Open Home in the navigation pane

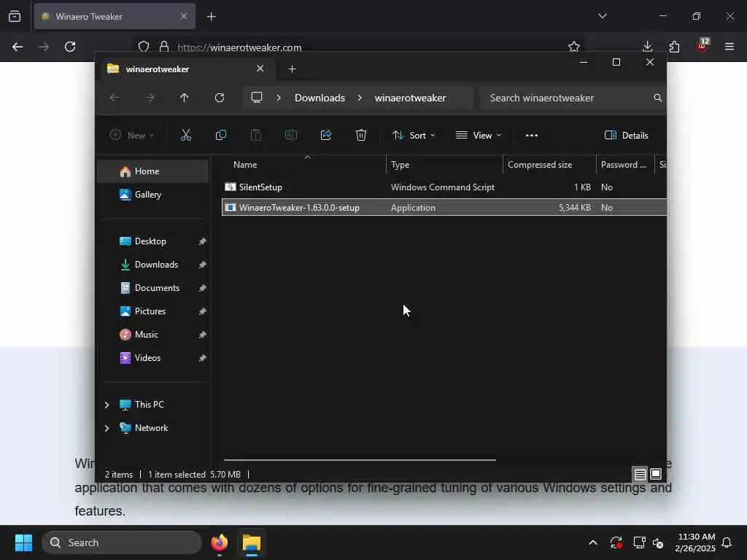tap(153, 171)
